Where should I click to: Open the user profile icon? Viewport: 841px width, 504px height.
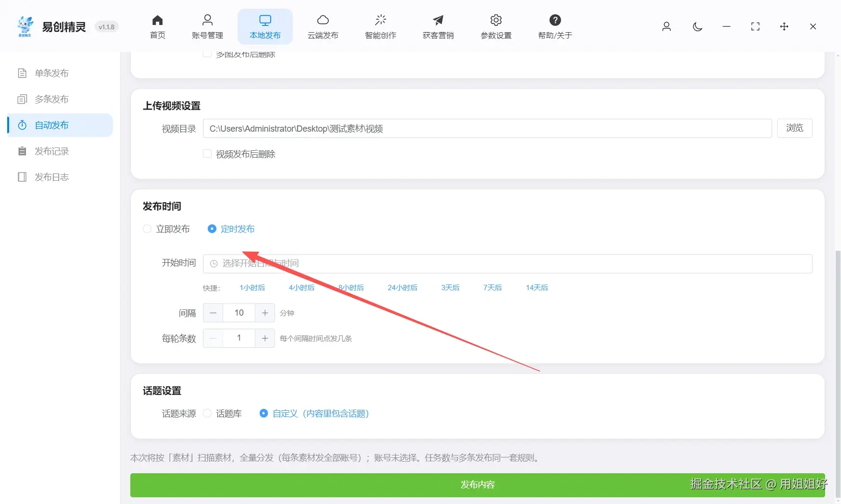tap(666, 27)
